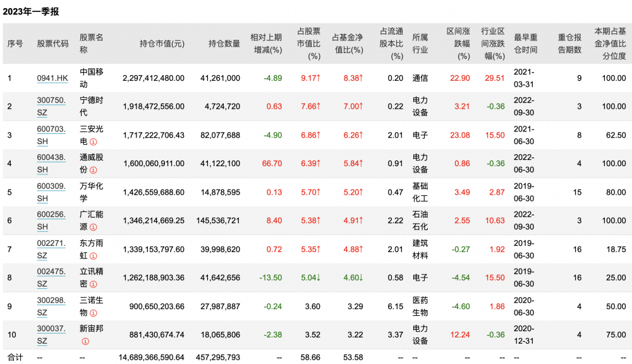Open stock code link 300750.SZ
This screenshot has height=364, width=632.
(51, 106)
